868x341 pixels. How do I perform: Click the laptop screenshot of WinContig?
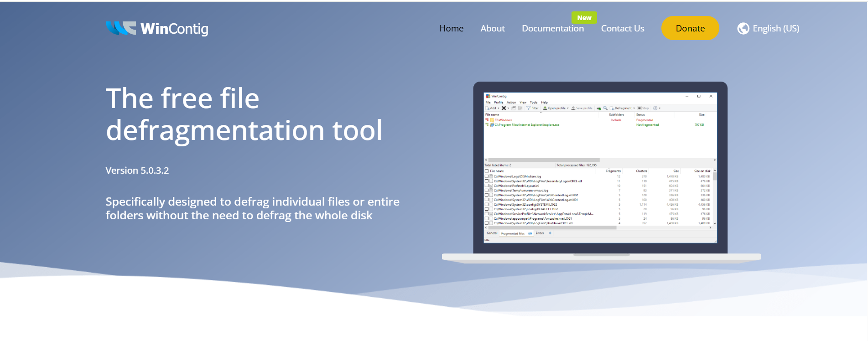(600, 168)
